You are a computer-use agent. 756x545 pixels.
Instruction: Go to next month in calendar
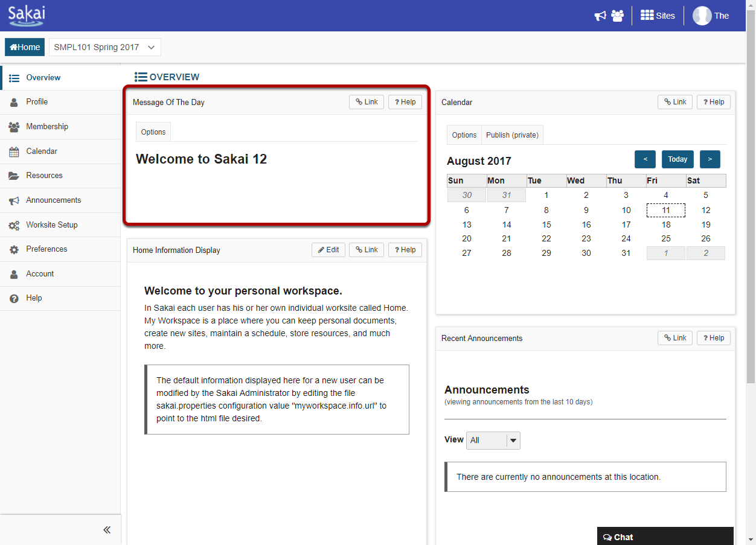tap(710, 159)
